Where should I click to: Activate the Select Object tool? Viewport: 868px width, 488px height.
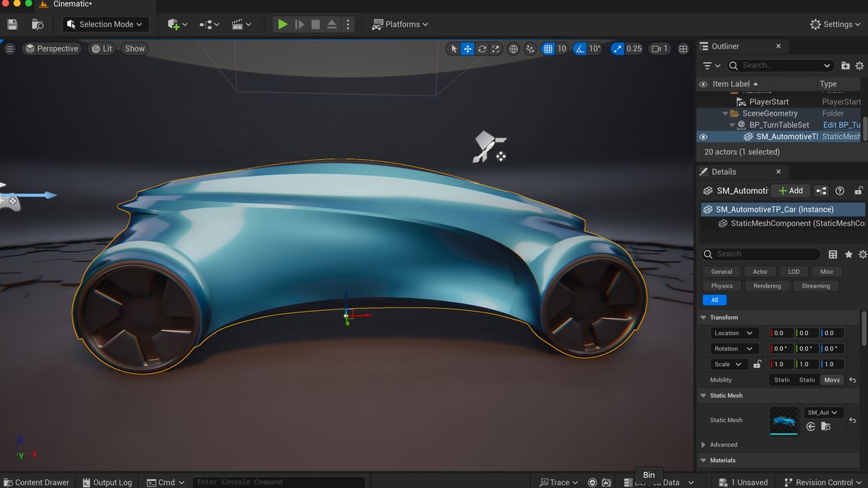click(x=452, y=48)
